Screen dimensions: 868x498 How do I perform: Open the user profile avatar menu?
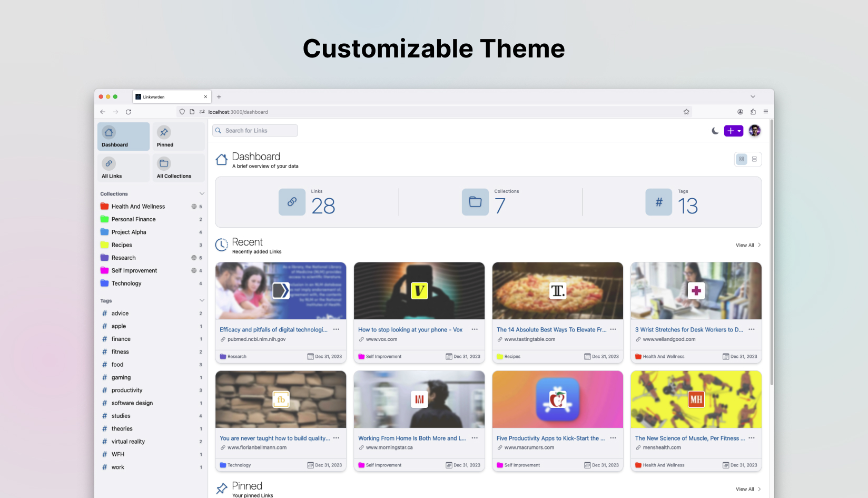click(x=755, y=131)
